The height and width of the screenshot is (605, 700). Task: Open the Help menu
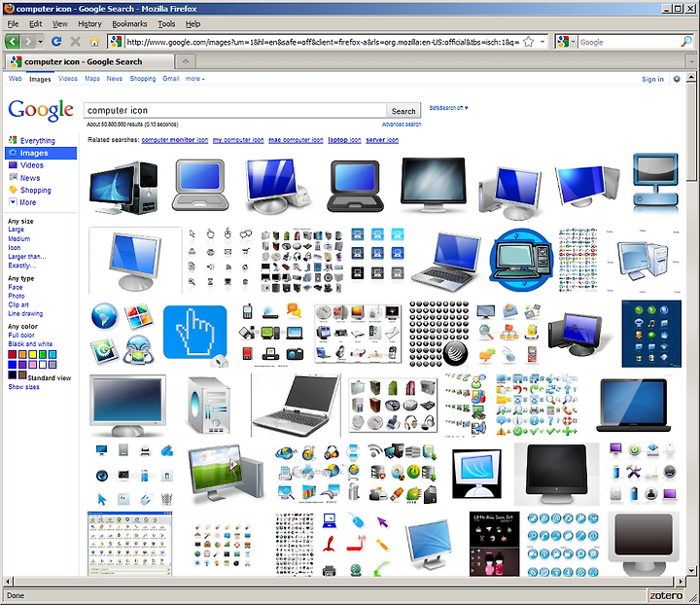tap(192, 24)
